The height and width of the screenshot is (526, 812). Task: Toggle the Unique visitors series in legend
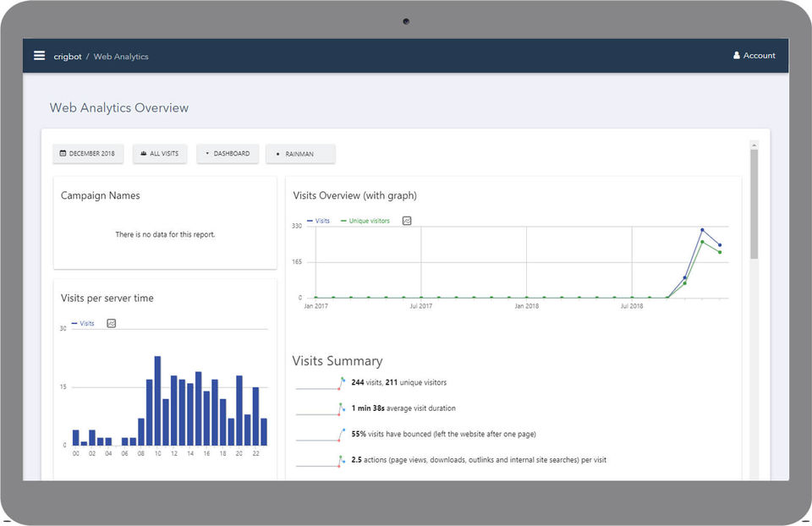click(365, 221)
